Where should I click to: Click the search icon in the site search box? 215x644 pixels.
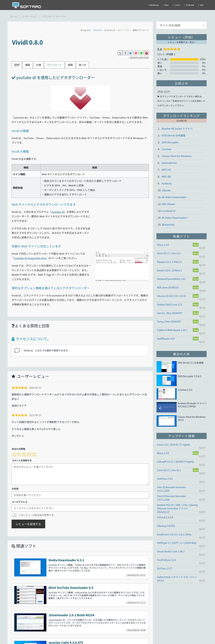point(203,26)
